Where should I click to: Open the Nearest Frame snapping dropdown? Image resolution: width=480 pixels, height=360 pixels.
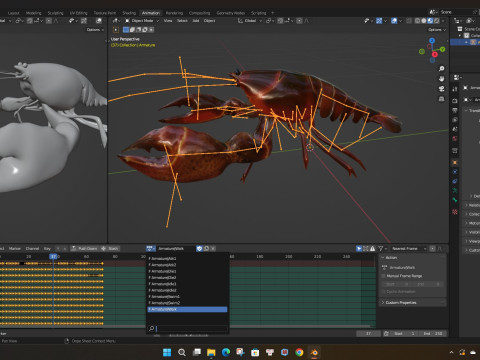[x=408, y=249]
